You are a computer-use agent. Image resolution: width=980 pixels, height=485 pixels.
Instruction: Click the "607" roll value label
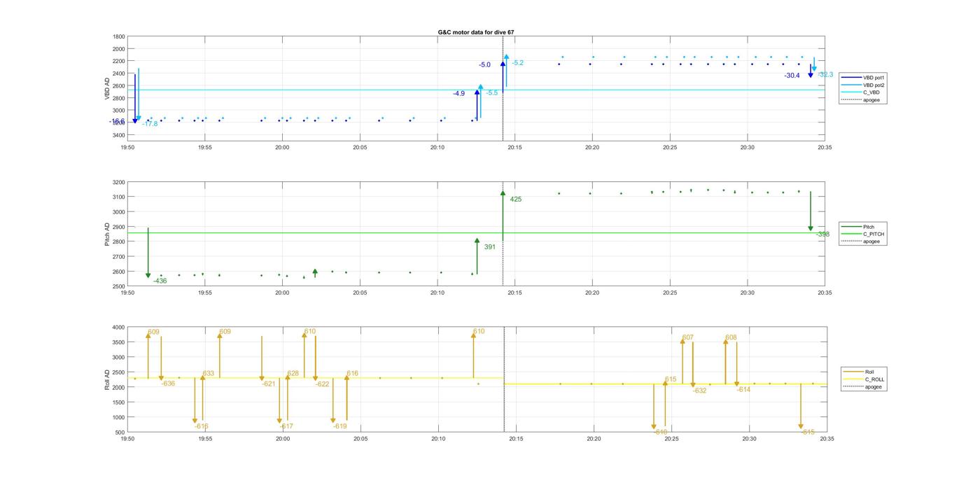pyautogui.click(x=688, y=337)
